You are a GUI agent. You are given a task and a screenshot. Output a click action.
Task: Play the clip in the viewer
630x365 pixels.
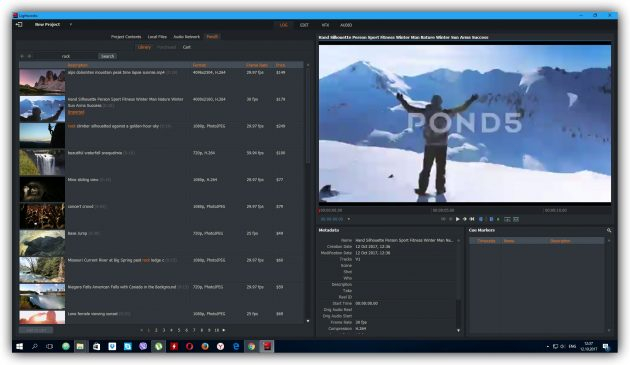(457, 219)
